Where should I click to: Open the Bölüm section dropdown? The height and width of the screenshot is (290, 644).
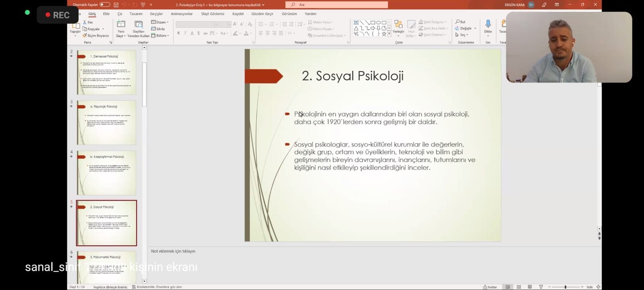point(159,35)
